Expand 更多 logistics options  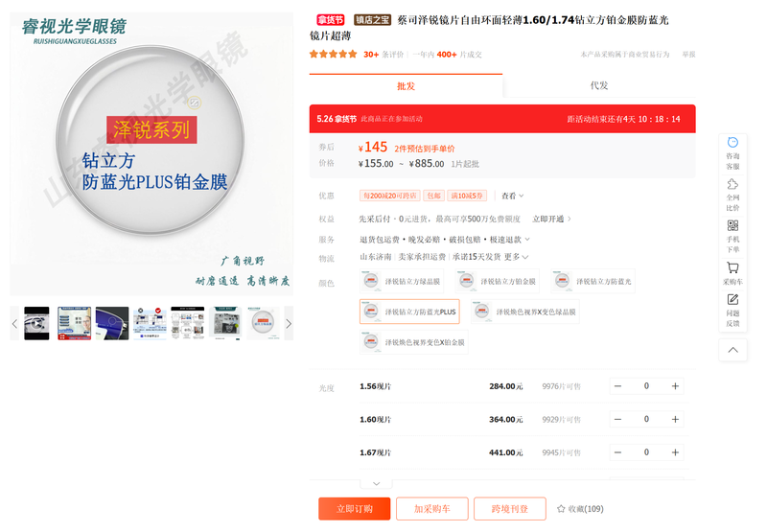tap(516, 257)
